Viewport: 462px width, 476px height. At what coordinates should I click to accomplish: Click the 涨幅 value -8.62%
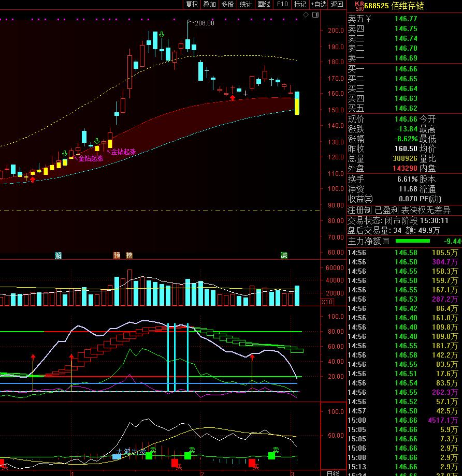[406, 139]
